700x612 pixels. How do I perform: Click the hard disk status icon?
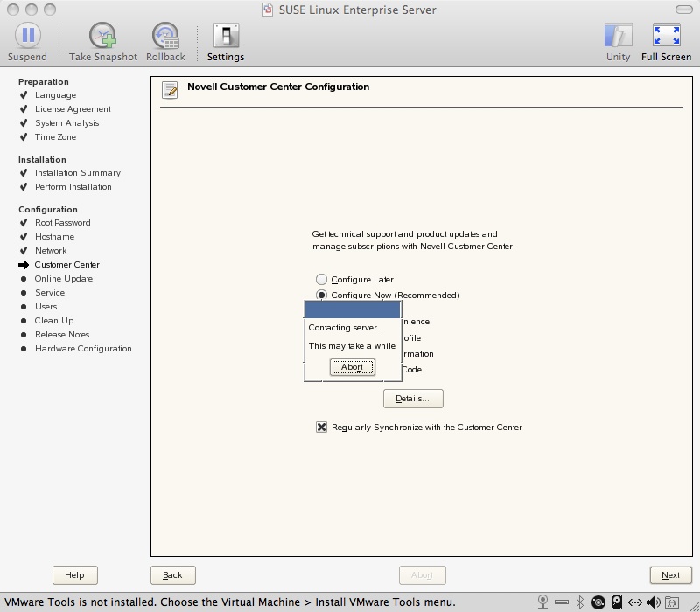tap(617, 602)
